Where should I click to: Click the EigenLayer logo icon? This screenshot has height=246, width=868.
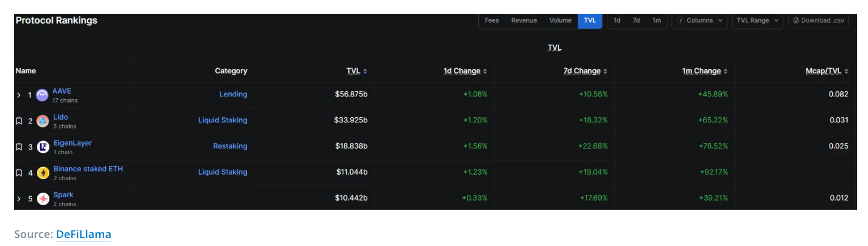click(43, 147)
